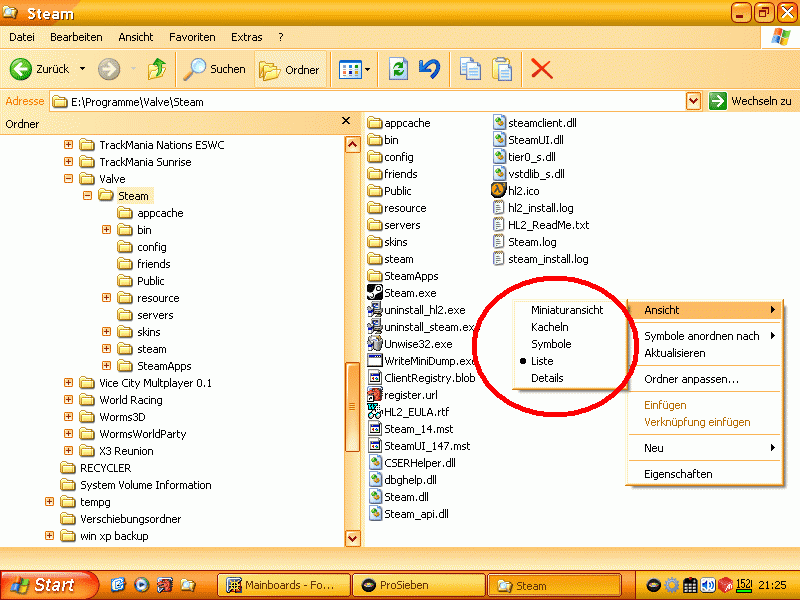Open the Start menu button
This screenshot has width=800, height=600.
click(x=49, y=585)
